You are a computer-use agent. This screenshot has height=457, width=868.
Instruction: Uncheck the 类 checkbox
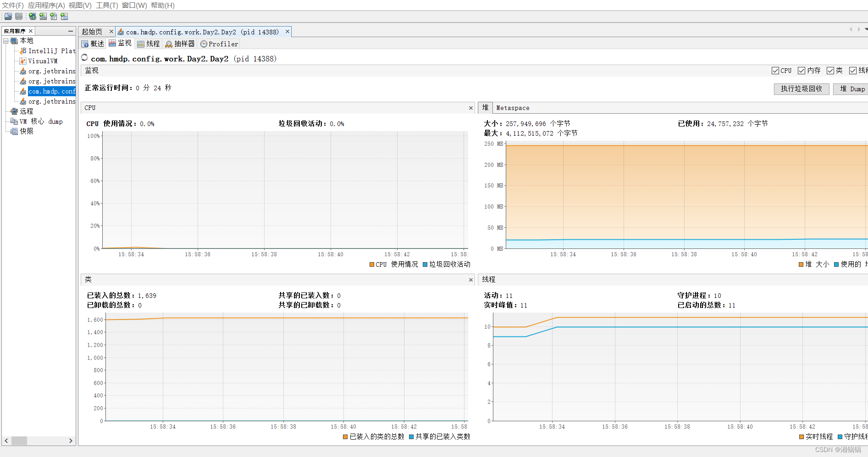830,71
